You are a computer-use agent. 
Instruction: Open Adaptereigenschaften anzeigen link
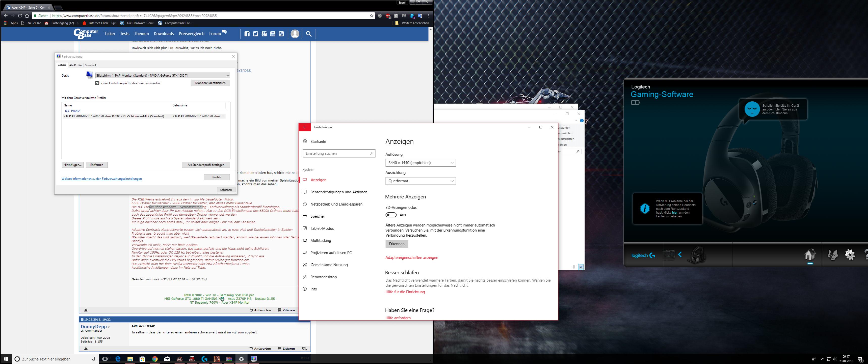[412, 257]
